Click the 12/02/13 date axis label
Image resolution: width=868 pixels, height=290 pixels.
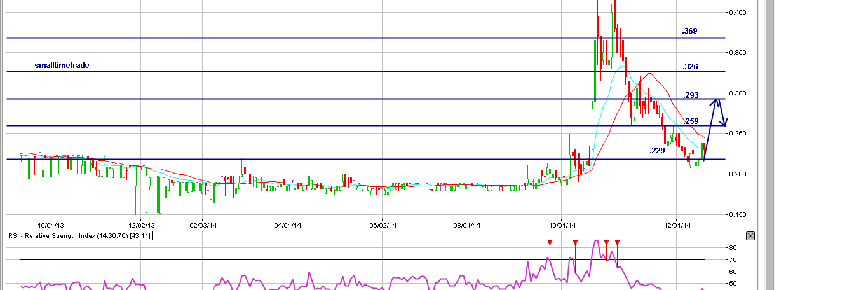pyautogui.click(x=141, y=224)
